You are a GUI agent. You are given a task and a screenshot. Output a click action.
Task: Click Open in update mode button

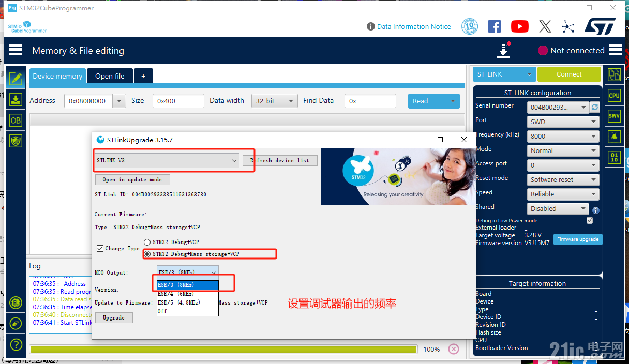point(132,179)
